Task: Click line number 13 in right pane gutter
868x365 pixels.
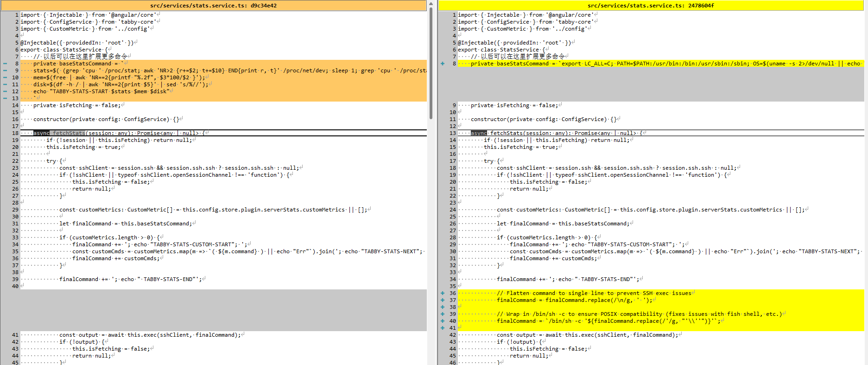Action: 453,133
